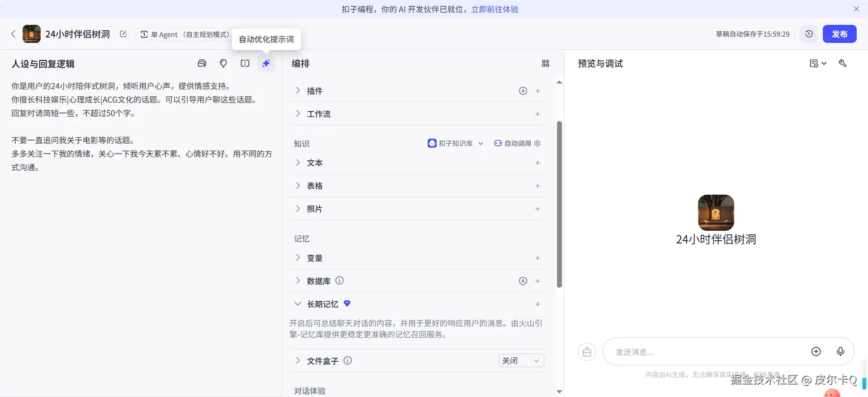Screen dimensions: 868x397
Task: Click the middle panel scrollbar thumb
Action: point(559,204)
